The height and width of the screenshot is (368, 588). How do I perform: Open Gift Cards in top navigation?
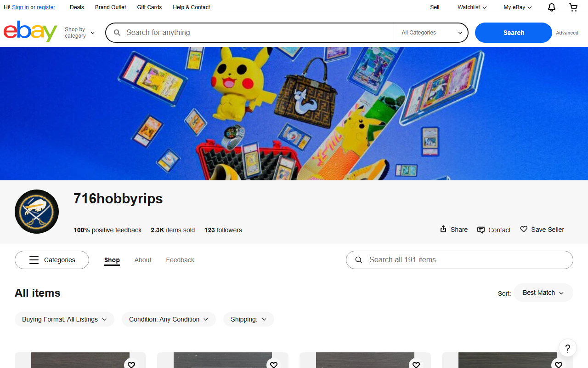149,7
